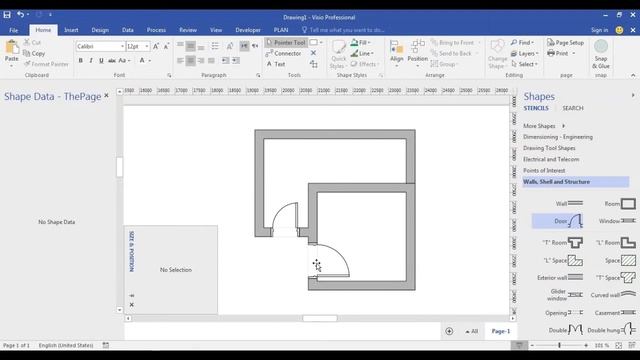Image resolution: width=640 pixels, height=360 pixels.
Task: Click the Paste clipboard icon
Action: [11, 48]
